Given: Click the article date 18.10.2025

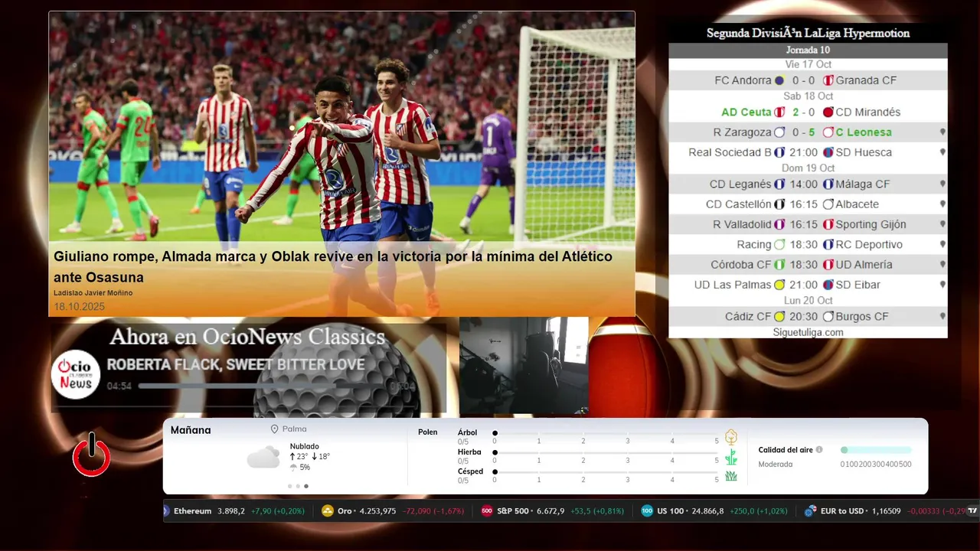Looking at the screenshot, I should tap(79, 307).
